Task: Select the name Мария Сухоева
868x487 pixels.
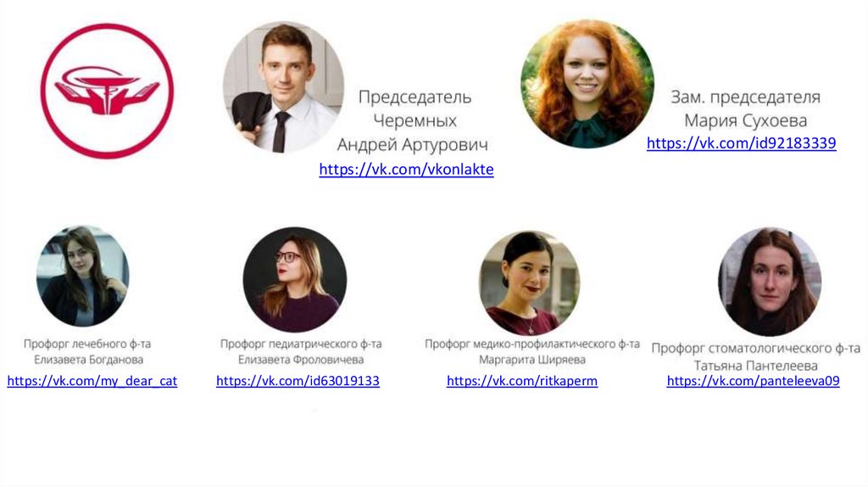Action: pos(745,120)
